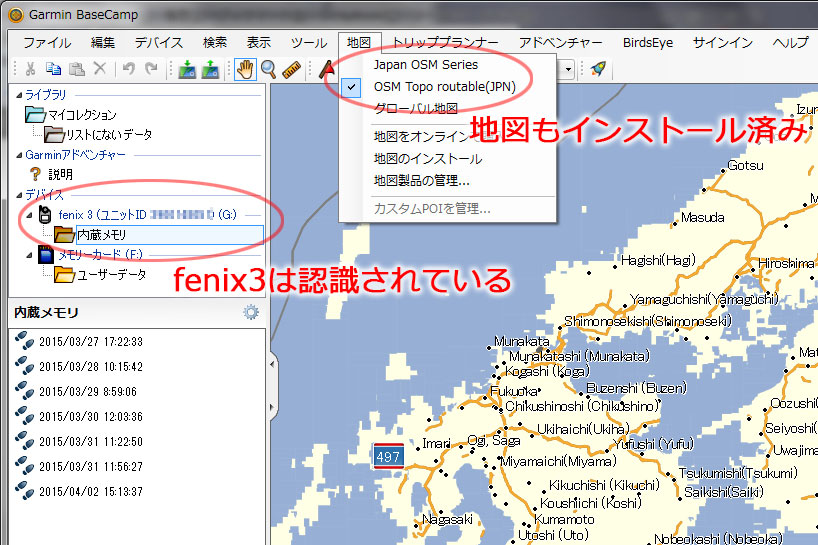Click footprint icon of 2015/04/02 15:13:37 track
Image resolution: width=818 pixels, height=545 pixels.
tap(24, 491)
